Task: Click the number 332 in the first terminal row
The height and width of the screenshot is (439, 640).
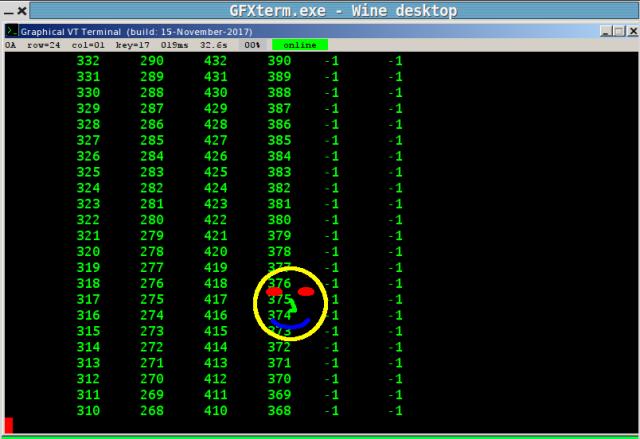Action: coord(88,62)
